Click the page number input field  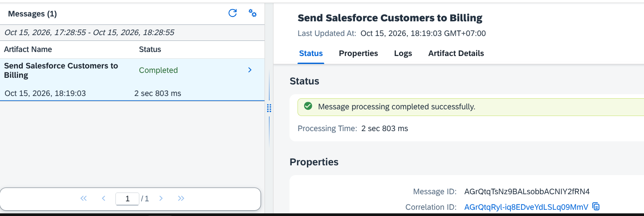pyautogui.click(x=127, y=199)
